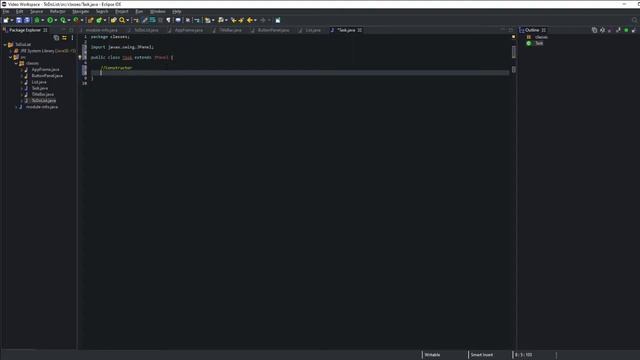Image resolution: width=640 pixels, height=360 pixels.
Task: Open the Debug icon dropdown arrow
Action: coord(42,20)
